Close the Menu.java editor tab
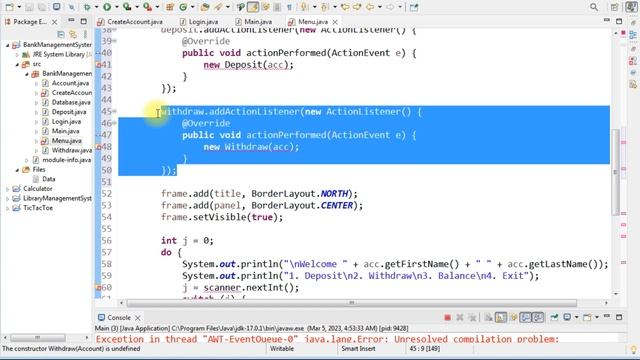Viewport: 640px width, 360px height. point(335,22)
